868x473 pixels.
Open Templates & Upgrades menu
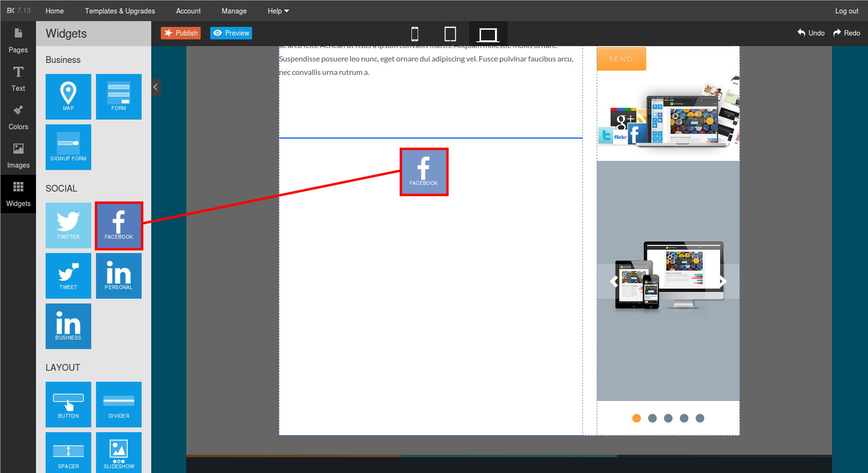(120, 11)
